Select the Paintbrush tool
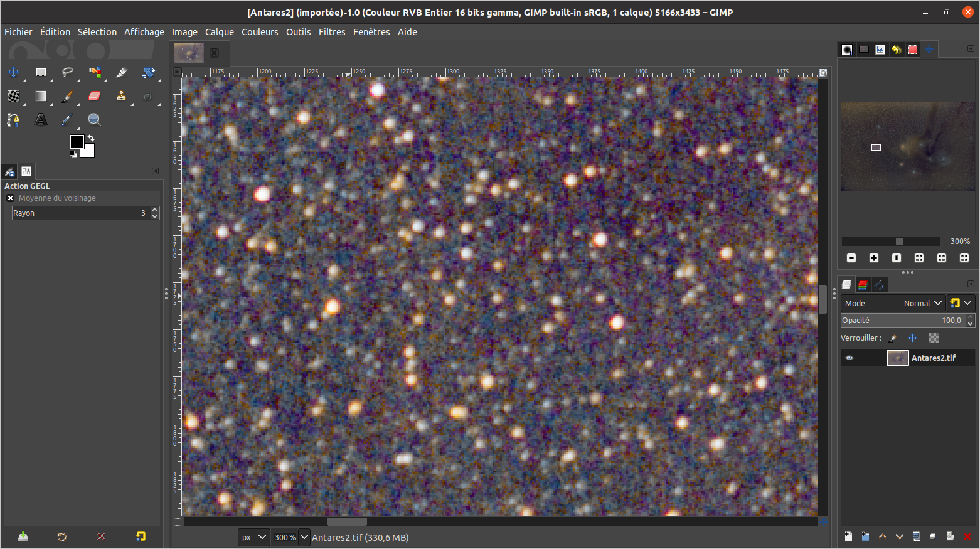The width and height of the screenshot is (980, 549). tap(68, 96)
